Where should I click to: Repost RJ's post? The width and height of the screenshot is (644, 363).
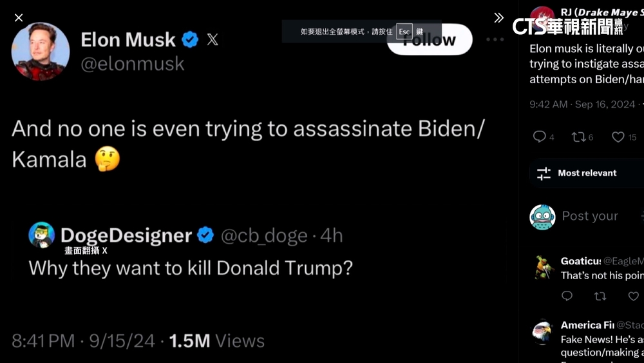coord(578,137)
